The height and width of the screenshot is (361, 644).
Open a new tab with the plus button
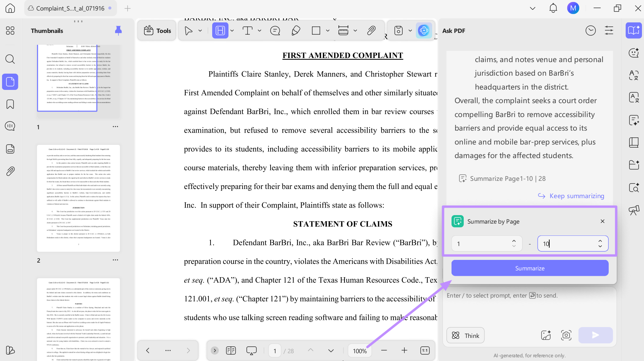click(x=128, y=8)
